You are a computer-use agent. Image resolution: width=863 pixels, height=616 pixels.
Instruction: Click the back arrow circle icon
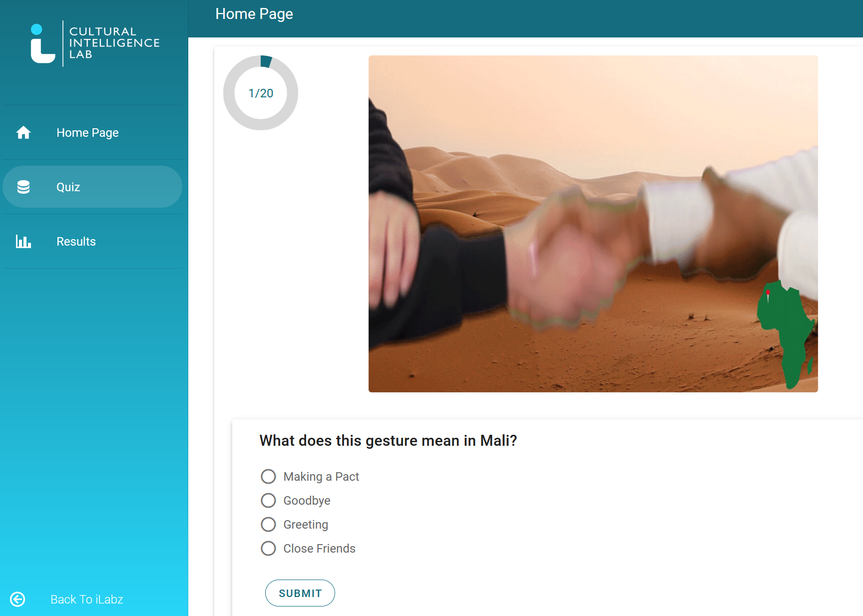pos(17,599)
